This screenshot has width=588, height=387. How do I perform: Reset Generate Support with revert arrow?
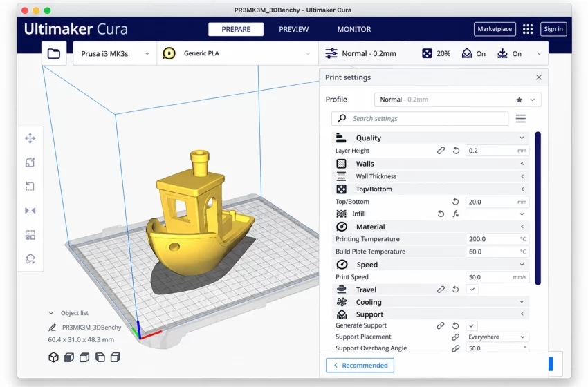click(456, 325)
